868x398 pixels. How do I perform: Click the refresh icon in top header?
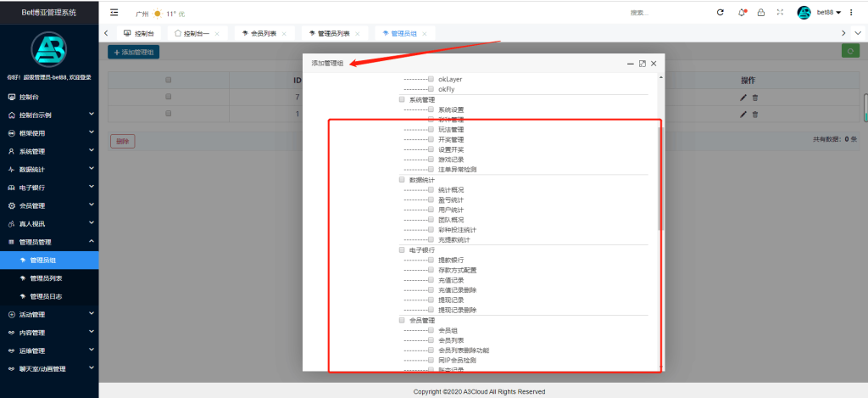click(721, 13)
